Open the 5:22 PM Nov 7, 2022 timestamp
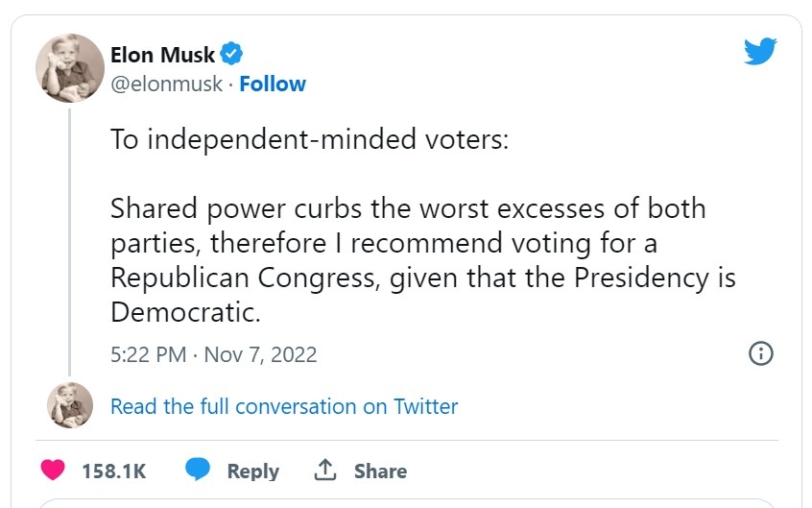This screenshot has height=508, width=812. [x=213, y=354]
